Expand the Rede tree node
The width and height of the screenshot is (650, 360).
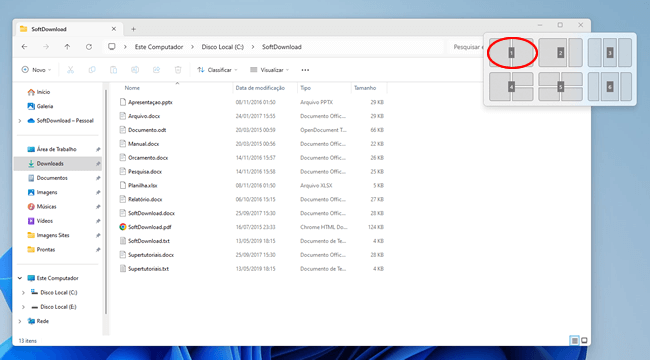coord(20,321)
